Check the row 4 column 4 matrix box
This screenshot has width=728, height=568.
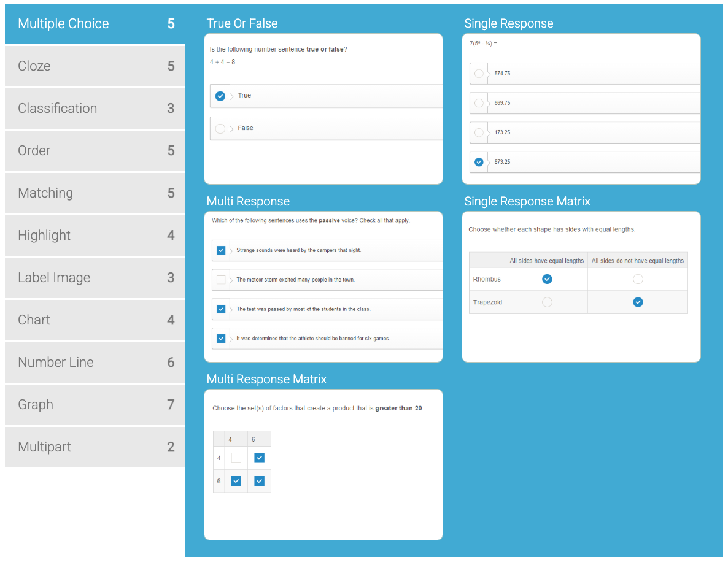coord(236,458)
